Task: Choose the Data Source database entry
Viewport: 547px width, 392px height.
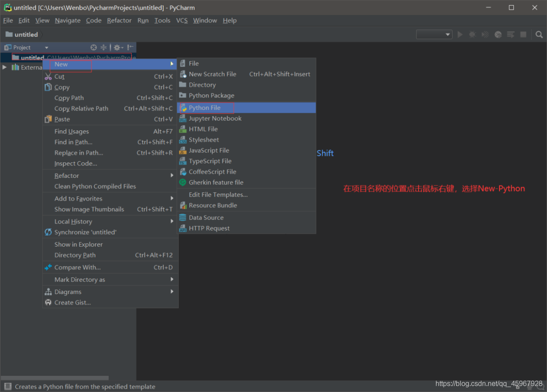Action: [x=246, y=218]
